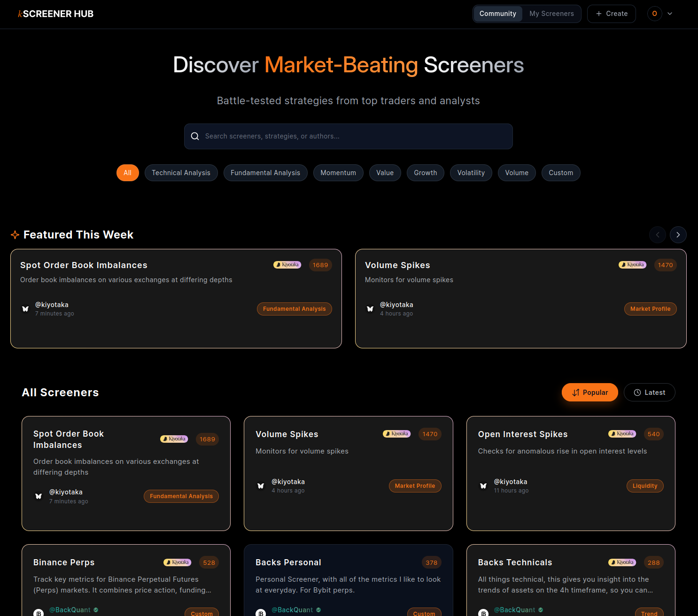Select the All category filter
698x616 pixels.
coord(127,173)
